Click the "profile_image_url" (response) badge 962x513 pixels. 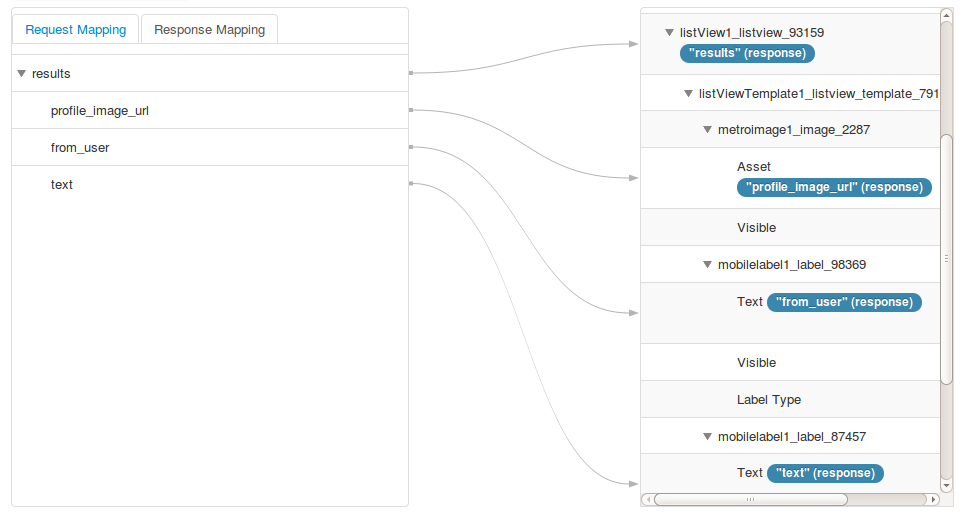tap(834, 187)
